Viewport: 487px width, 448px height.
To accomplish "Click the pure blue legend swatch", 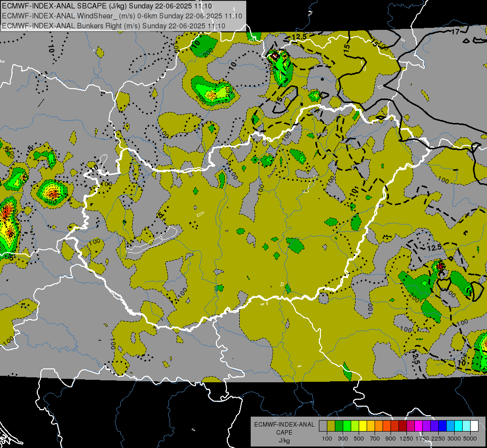I will pos(443,426).
